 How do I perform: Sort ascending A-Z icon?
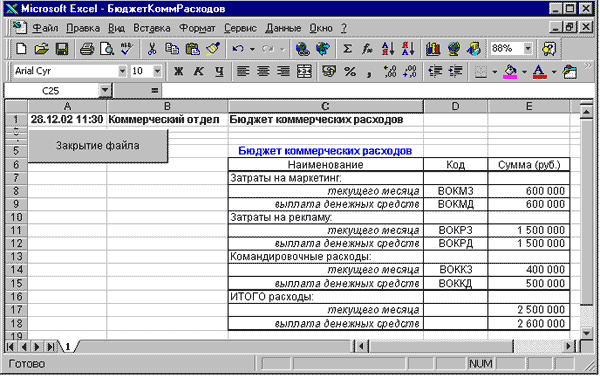pos(388,49)
